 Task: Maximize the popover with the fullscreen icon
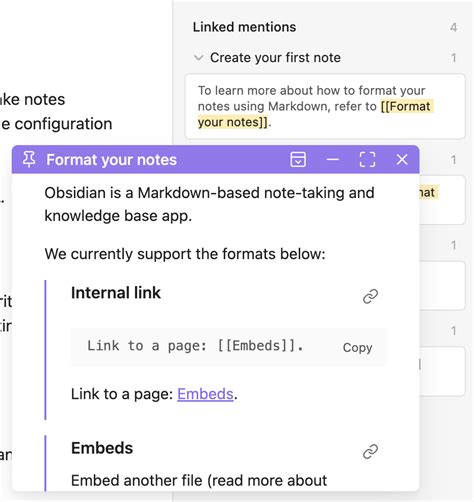(367, 160)
